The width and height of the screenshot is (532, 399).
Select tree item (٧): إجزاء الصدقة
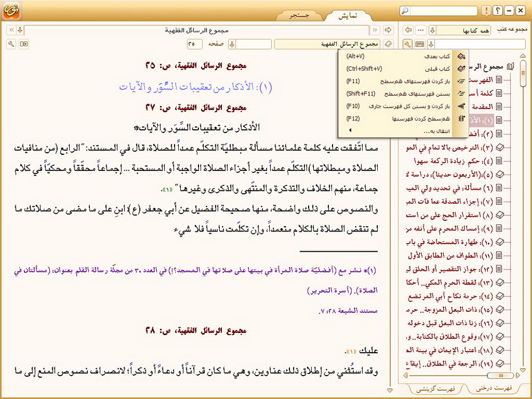point(450,201)
